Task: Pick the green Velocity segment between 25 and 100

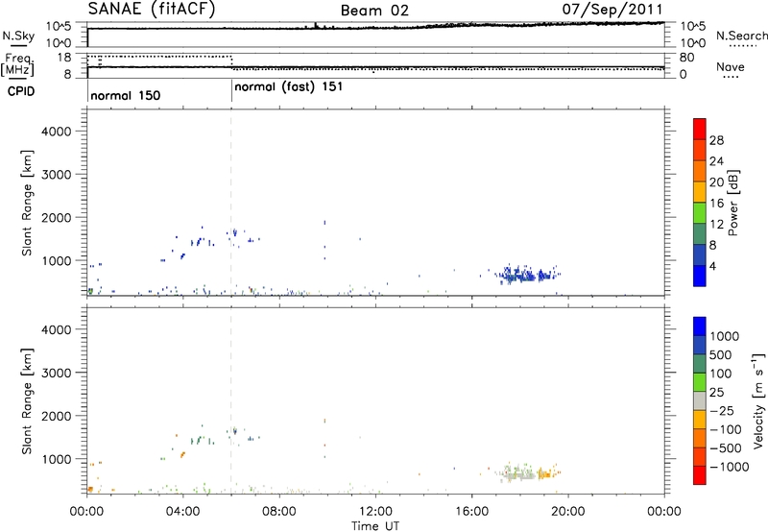Action: coord(700,382)
